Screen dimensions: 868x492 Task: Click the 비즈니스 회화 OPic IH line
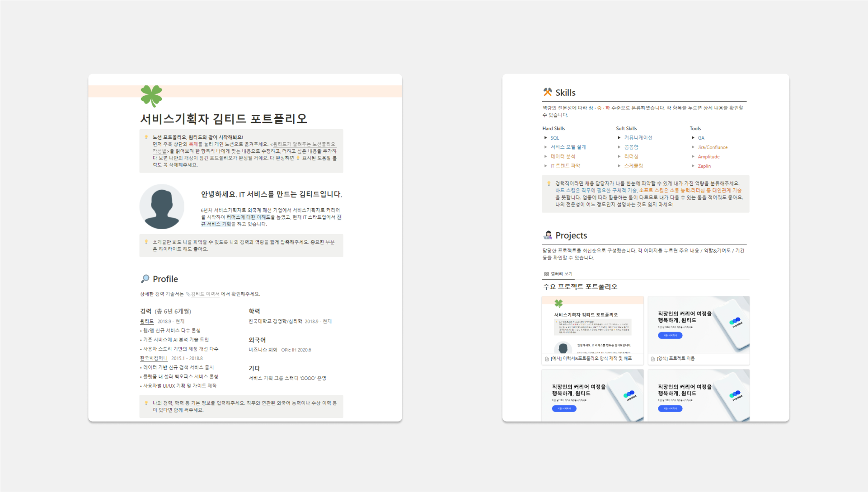point(280,350)
